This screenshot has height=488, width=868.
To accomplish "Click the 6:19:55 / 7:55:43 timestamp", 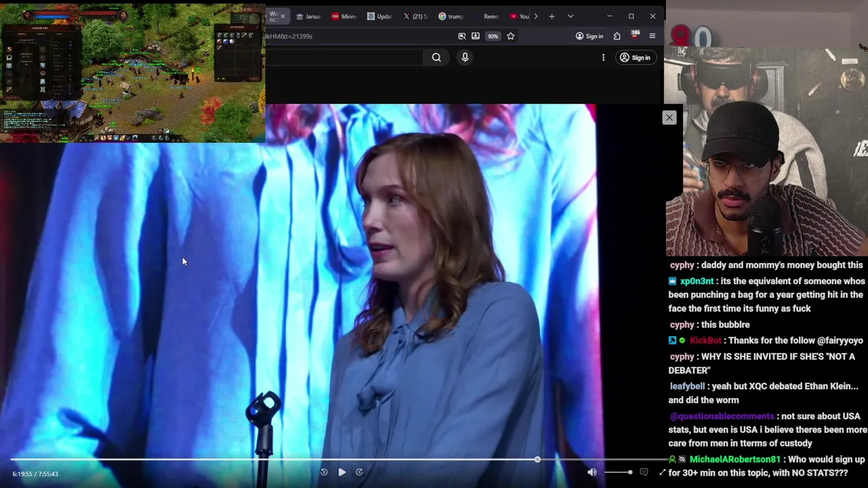I will 35,474.
